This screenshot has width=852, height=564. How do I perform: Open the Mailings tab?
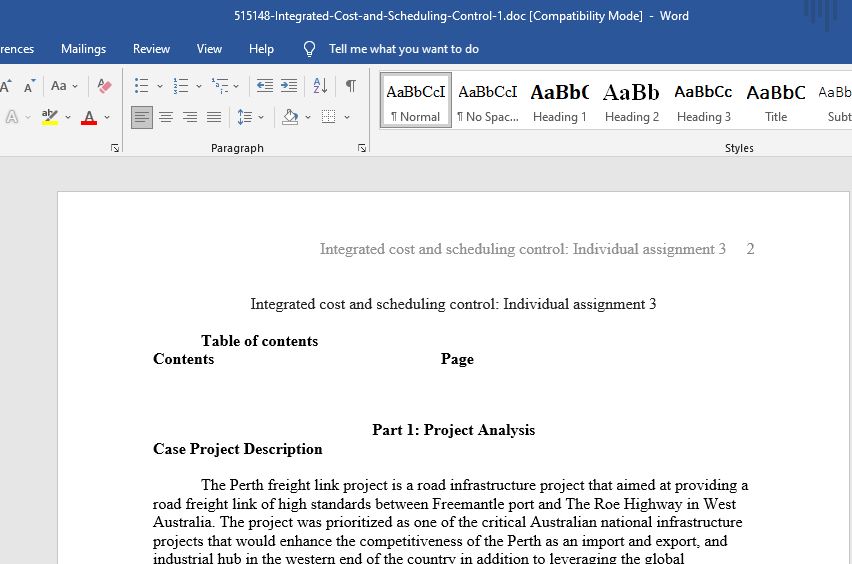[x=83, y=49]
